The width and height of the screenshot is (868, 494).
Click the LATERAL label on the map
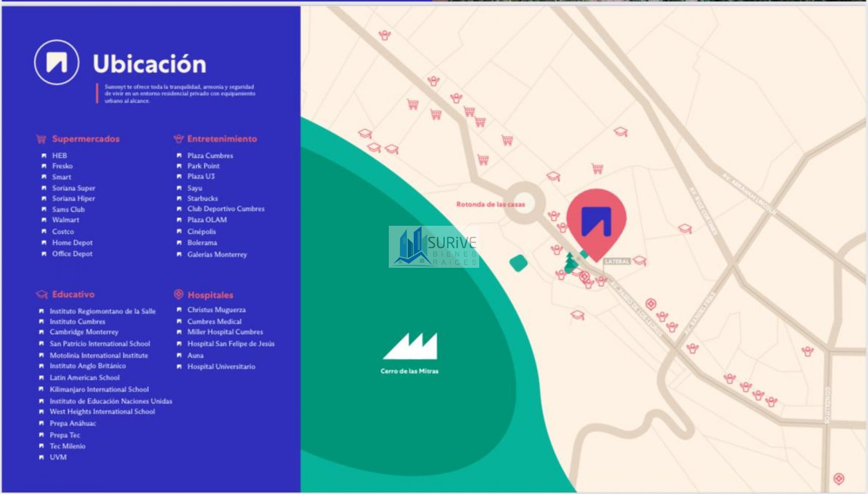[x=617, y=261]
